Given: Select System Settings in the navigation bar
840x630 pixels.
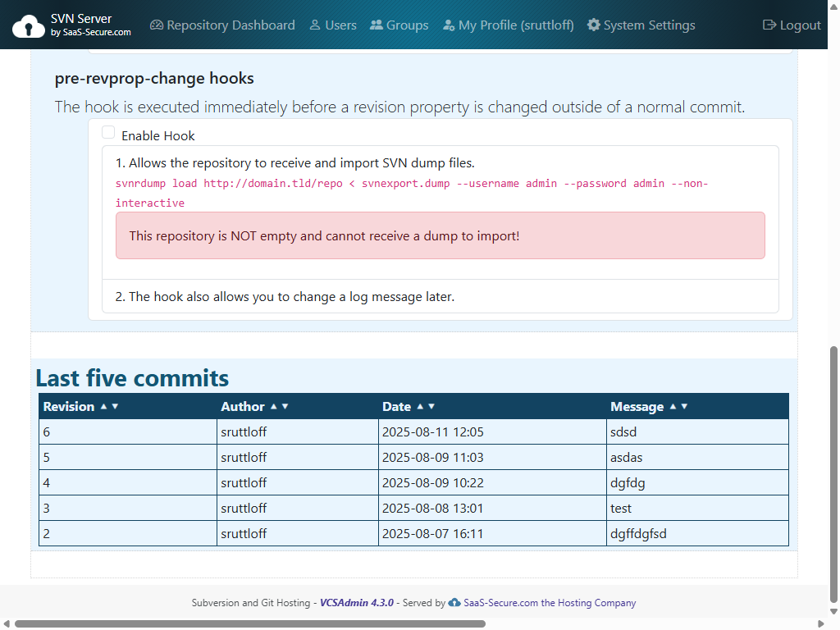Looking at the screenshot, I should click(641, 25).
